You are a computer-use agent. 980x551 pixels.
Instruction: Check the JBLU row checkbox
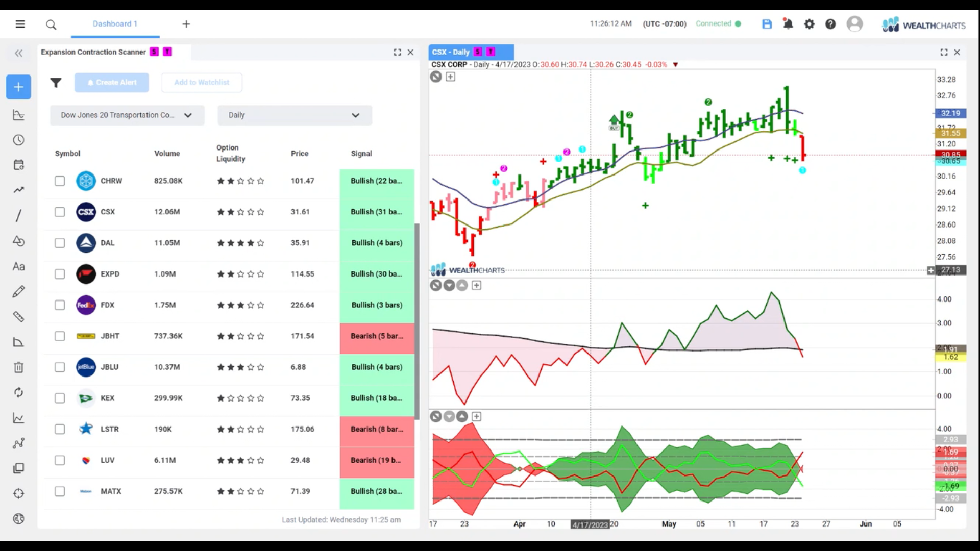[x=60, y=367]
